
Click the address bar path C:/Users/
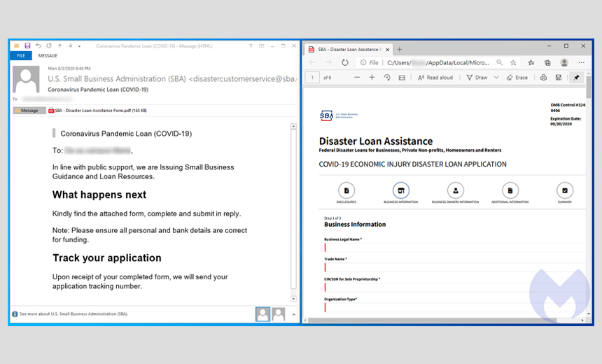tap(437, 62)
